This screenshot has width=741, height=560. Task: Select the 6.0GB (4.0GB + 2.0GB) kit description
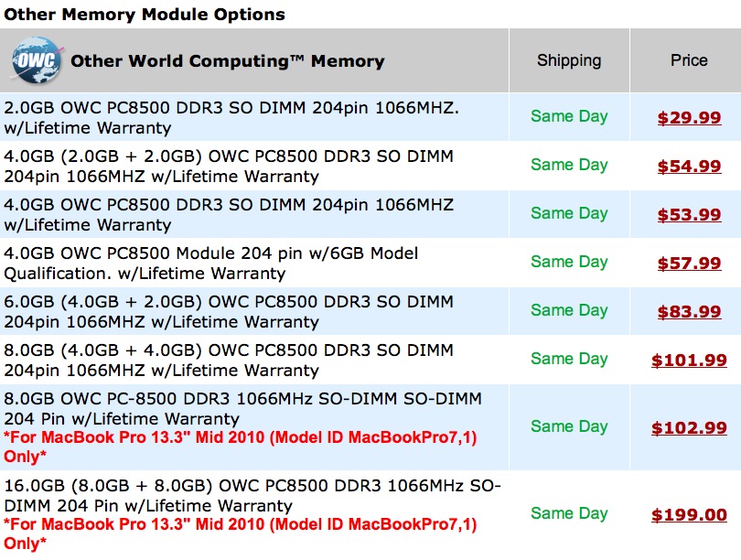(x=229, y=311)
